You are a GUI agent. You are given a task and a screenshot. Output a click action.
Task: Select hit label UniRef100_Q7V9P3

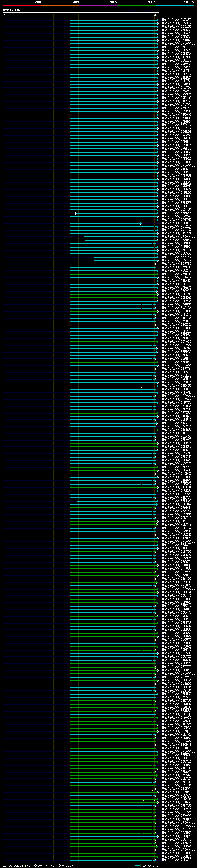(177, 816)
